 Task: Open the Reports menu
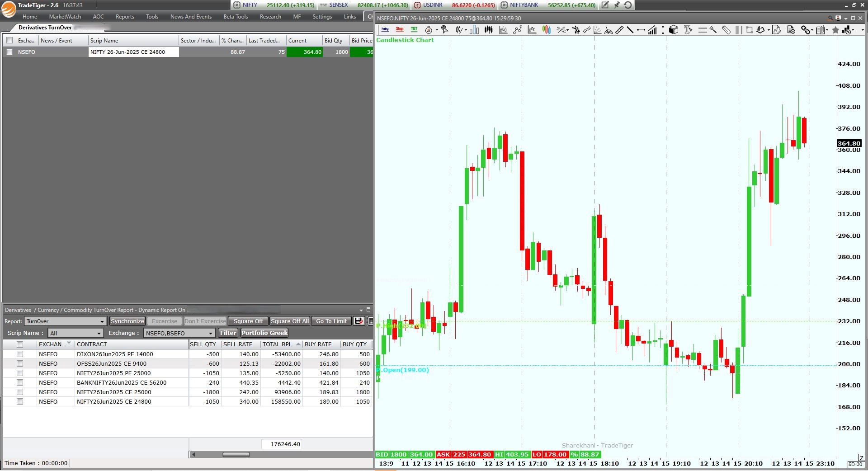125,17
